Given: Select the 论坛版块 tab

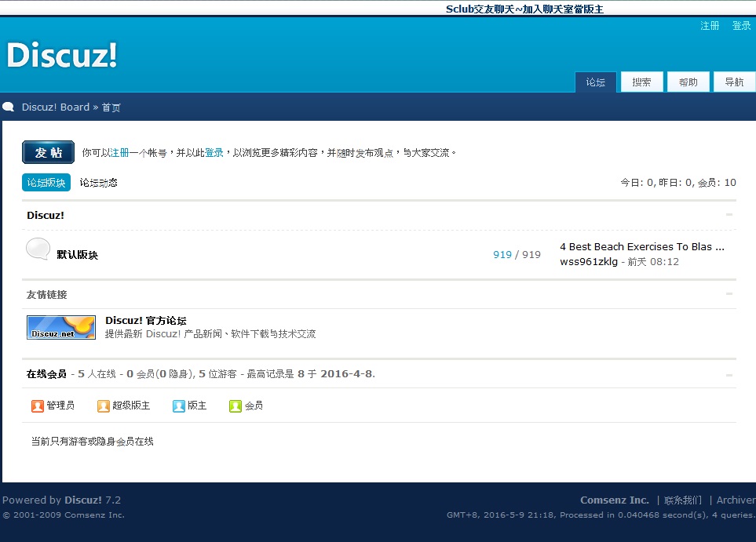Looking at the screenshot, I should 46,183.
